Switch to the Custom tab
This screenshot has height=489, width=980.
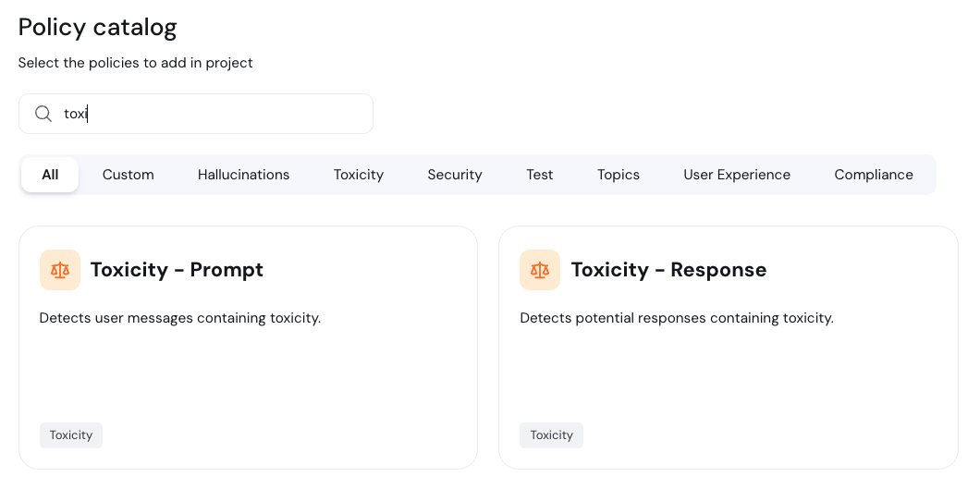point(129,175)
